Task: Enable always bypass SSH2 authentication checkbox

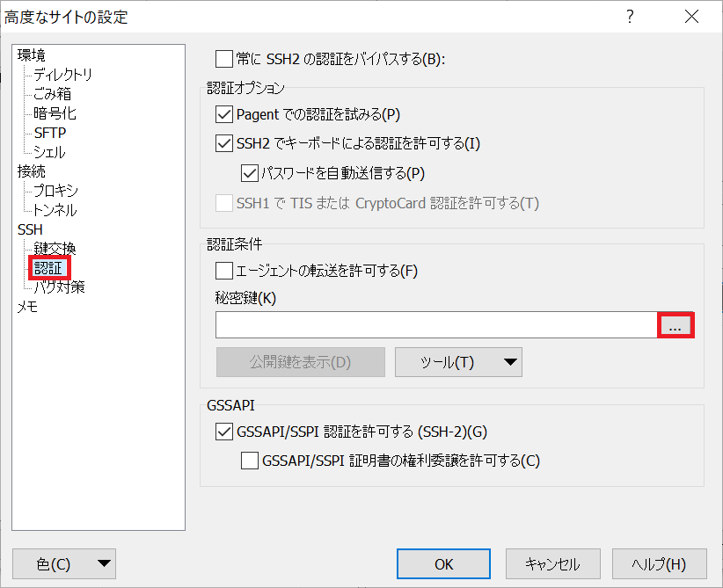Action: pyautogui.click(x=224, y=59)
